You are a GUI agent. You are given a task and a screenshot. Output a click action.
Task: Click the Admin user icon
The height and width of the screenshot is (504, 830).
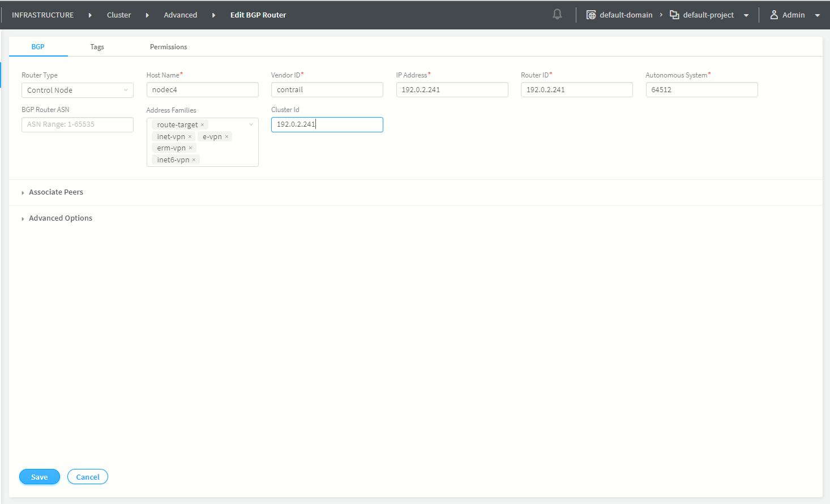(x=774, y=15)
